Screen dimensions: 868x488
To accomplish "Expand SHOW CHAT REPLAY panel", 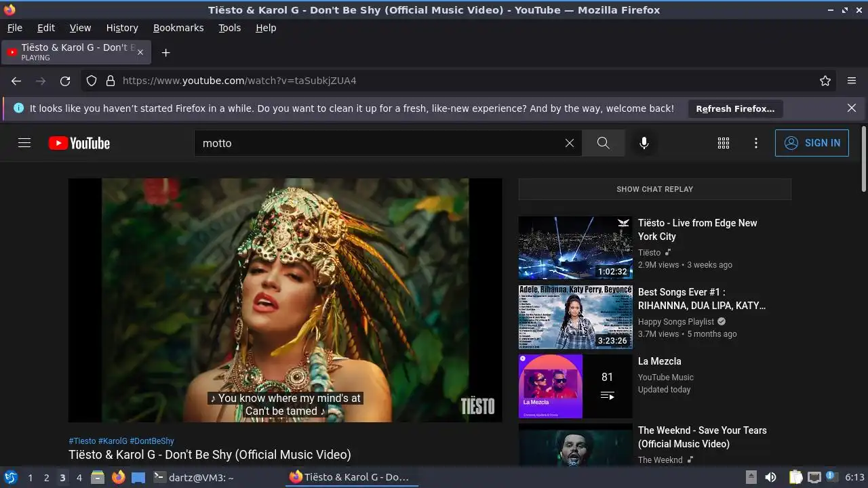I will 654,189.
